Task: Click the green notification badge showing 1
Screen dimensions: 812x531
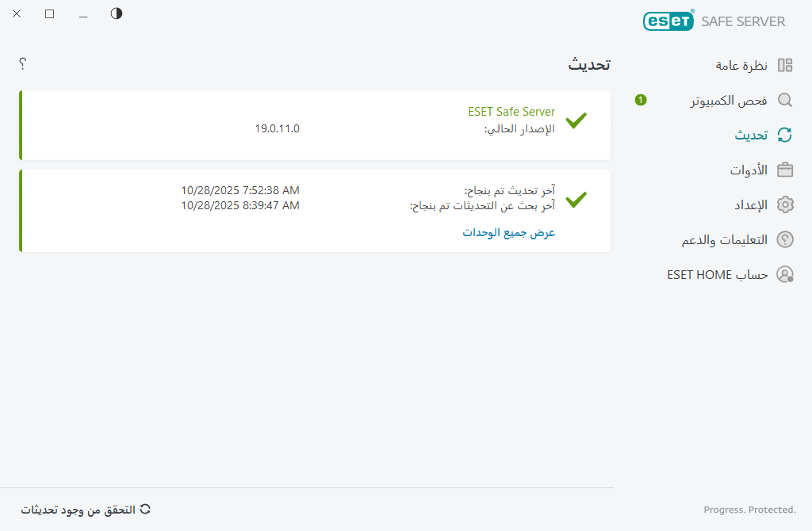Action: point(640,100)
